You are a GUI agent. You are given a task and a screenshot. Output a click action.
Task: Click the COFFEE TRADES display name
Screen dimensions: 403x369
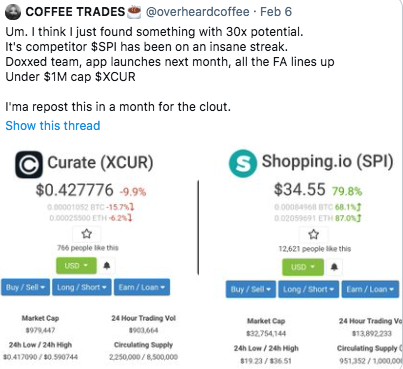click(75, 12)
